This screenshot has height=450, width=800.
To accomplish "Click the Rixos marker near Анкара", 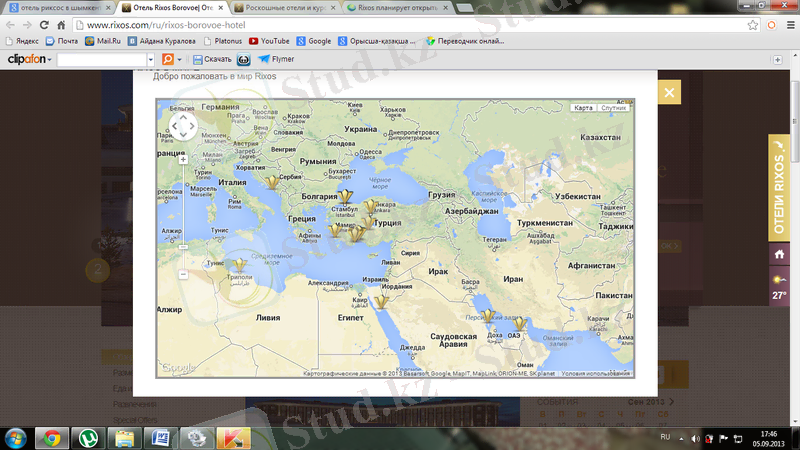I will [370, 206].
